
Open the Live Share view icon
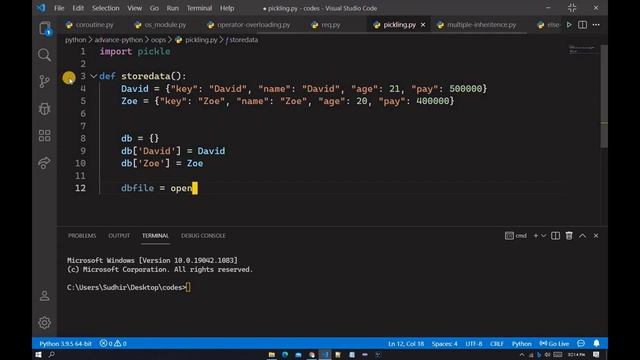44,162
